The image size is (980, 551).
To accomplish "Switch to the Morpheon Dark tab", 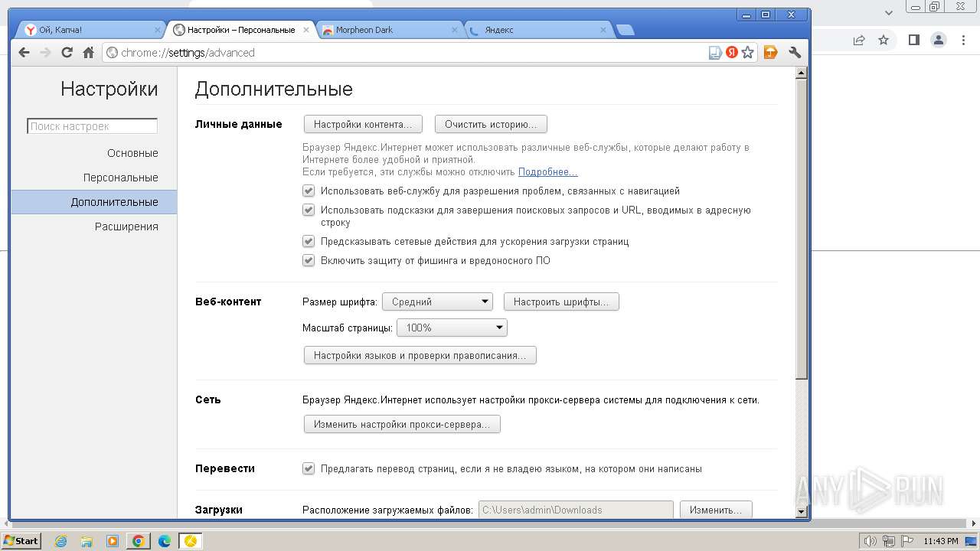I will [x=389, y=30].
